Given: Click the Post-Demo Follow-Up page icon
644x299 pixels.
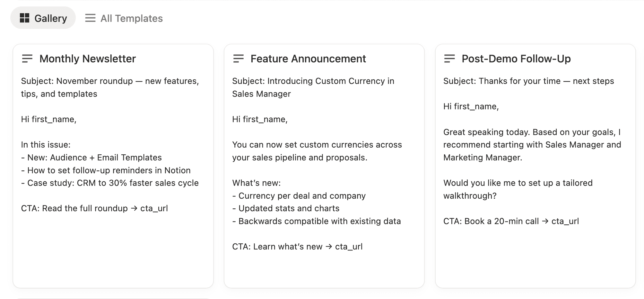Looking at the screenshot, I should point(449,59).
